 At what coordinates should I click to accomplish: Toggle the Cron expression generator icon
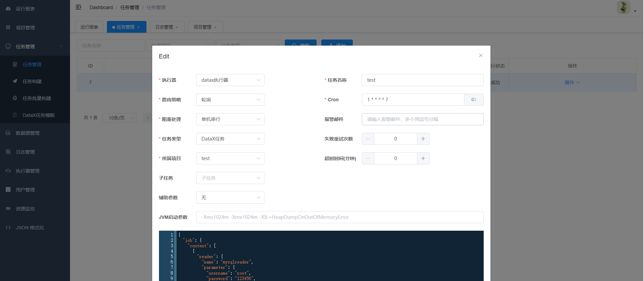(474, 100)
